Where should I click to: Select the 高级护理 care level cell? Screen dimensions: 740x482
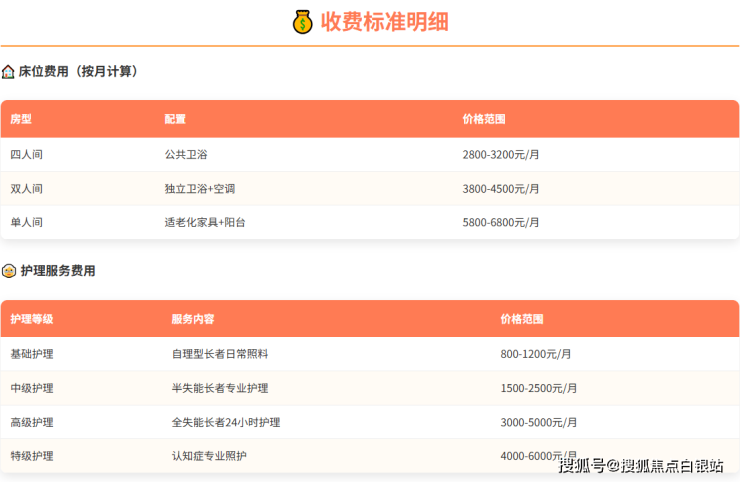click(x=32, y=422)
